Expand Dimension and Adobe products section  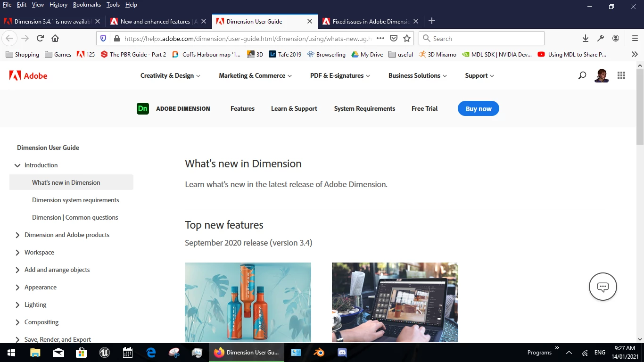point(17,235)
